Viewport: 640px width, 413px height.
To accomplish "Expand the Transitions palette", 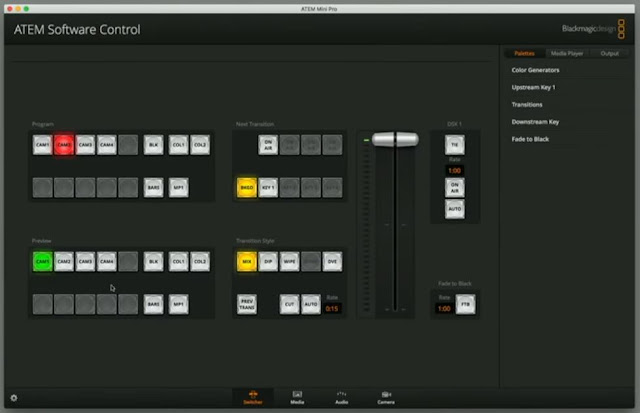I will coord(527,104).
